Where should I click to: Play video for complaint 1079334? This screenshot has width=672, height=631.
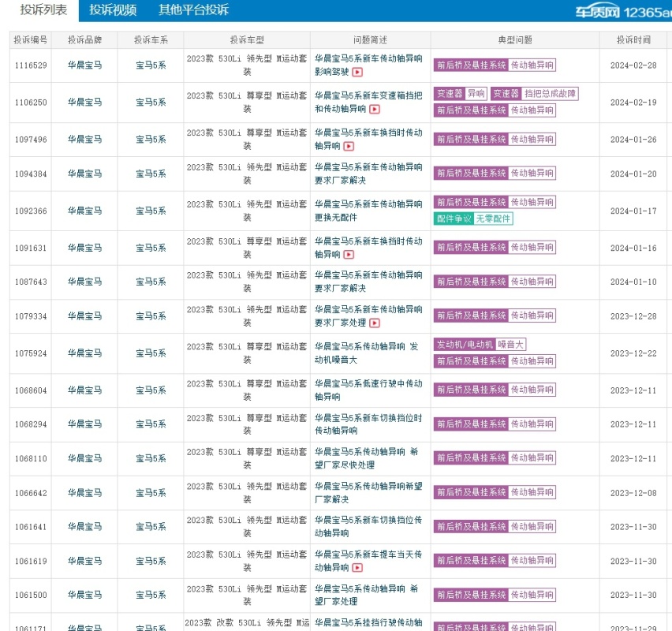[x=374, y=323]
